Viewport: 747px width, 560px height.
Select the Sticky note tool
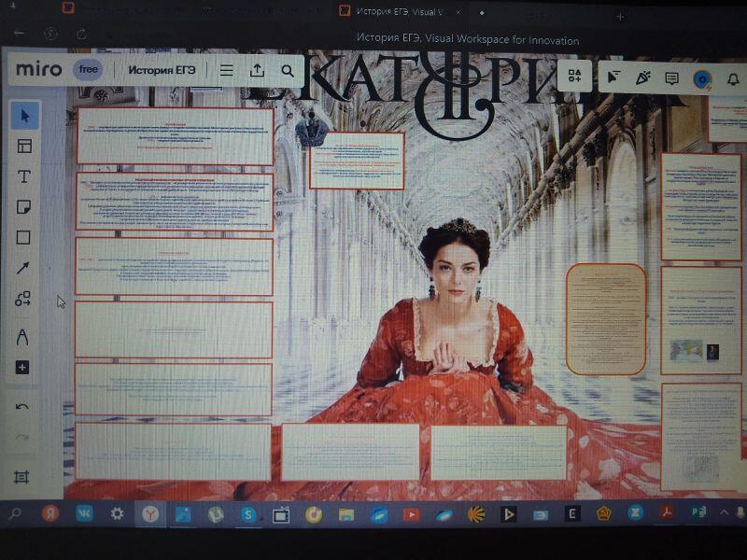pyautogui.click(x=24, y=207)
